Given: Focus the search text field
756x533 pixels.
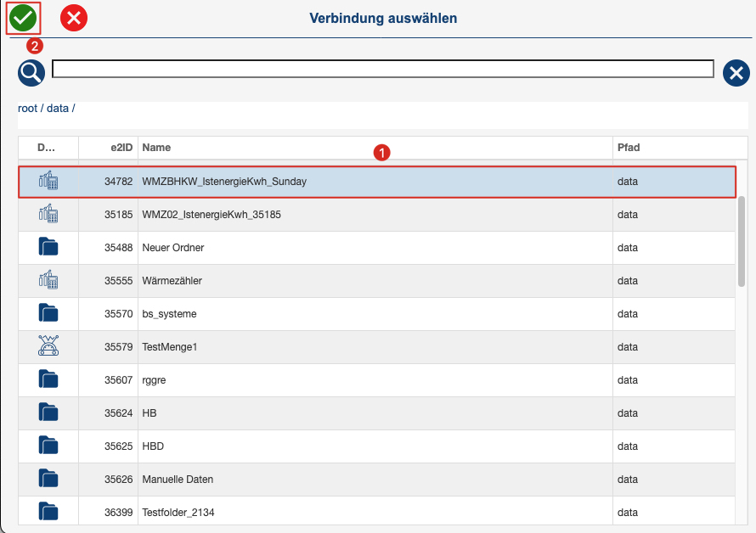Looking at the screenshot, I should [x=383, y=69].
